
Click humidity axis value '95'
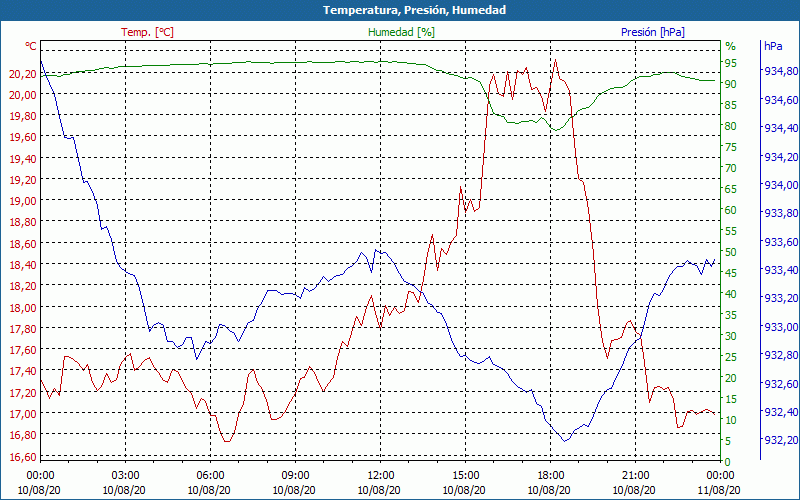[x=731, y=63]
